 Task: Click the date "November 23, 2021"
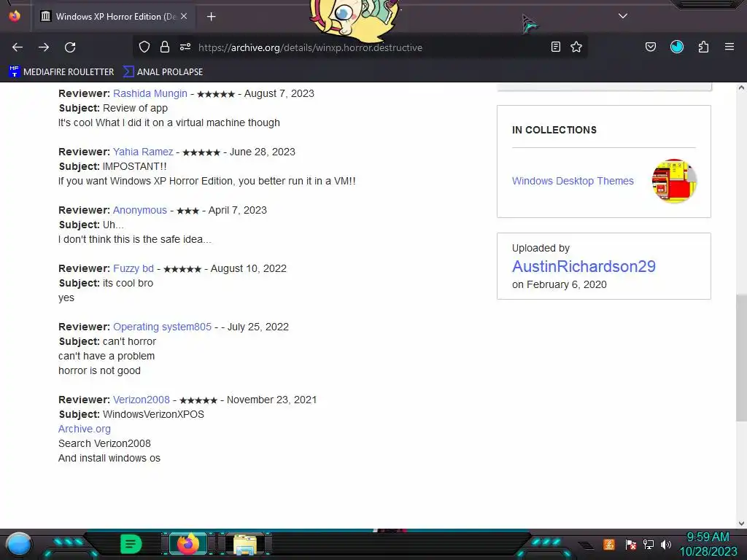coord(271,400)
